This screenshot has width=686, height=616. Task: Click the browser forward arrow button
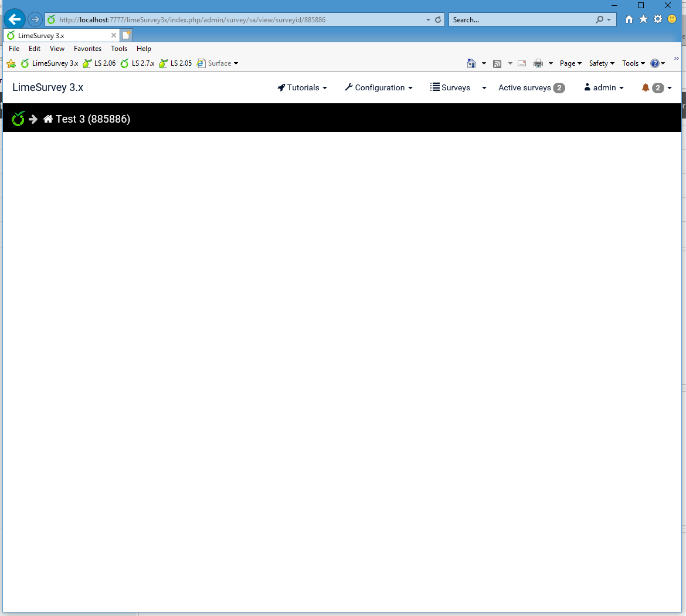click(35, 19)
